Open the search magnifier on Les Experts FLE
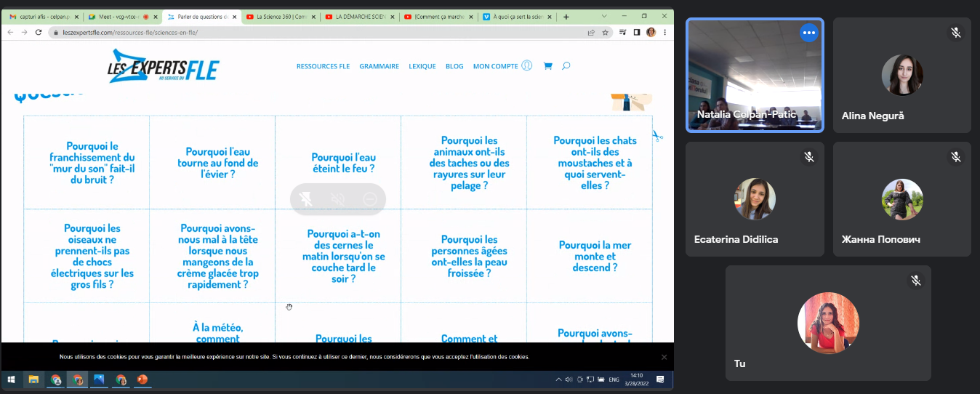Viewport: 980px width, 394px height. coord(566,66)
